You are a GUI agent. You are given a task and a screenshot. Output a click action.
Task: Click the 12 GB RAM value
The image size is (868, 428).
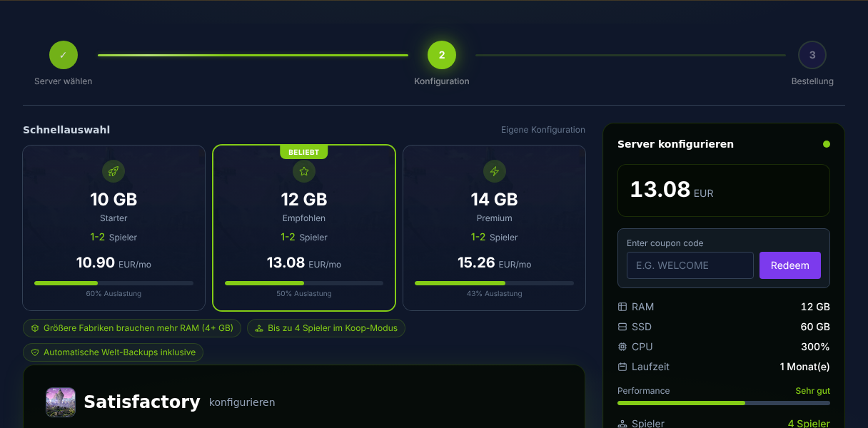click(x=815, y=307)
